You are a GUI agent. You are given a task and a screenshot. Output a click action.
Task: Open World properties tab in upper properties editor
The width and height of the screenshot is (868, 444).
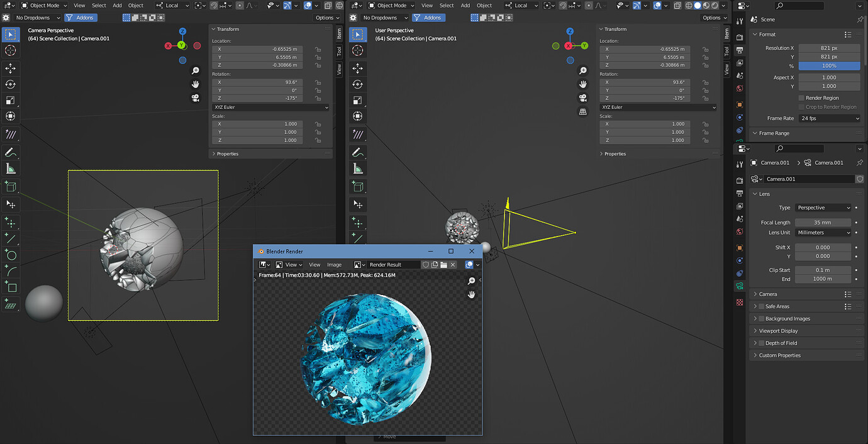[x=740, y=89]
